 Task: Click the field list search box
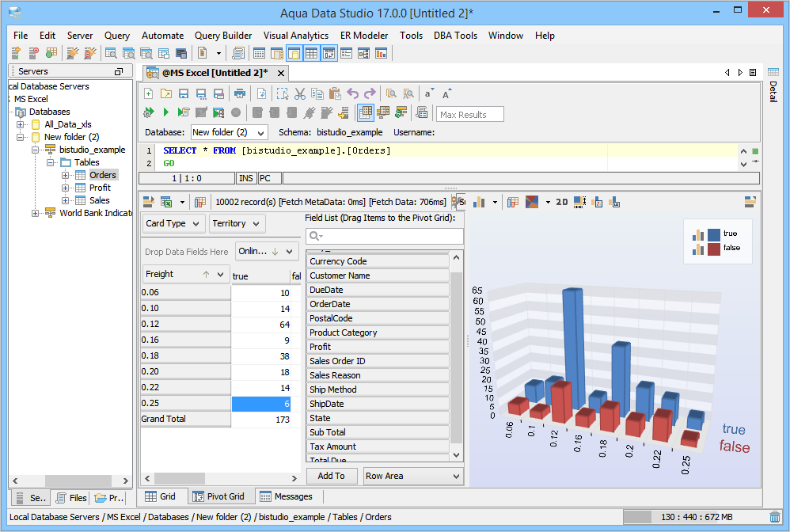(x=385, y=236)
